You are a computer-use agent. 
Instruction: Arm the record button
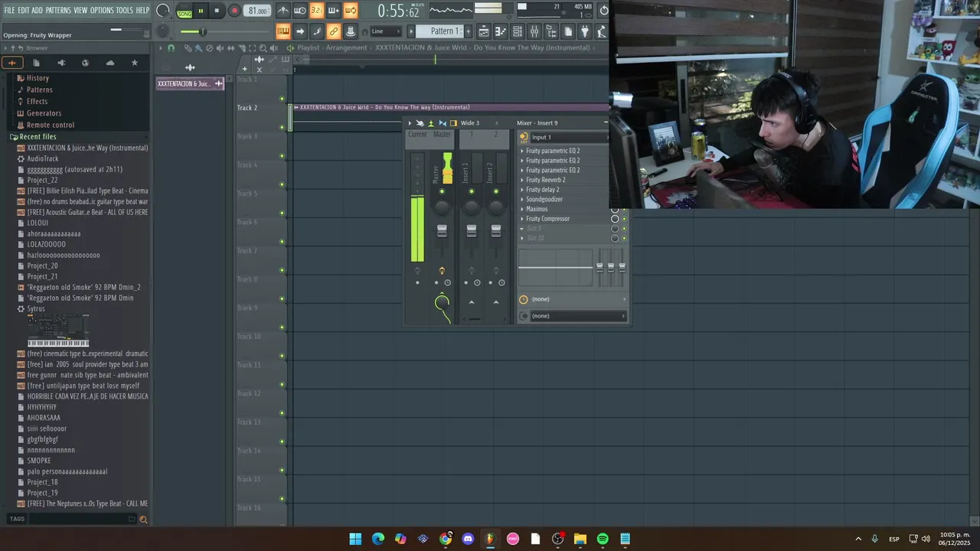coord(234,11)
